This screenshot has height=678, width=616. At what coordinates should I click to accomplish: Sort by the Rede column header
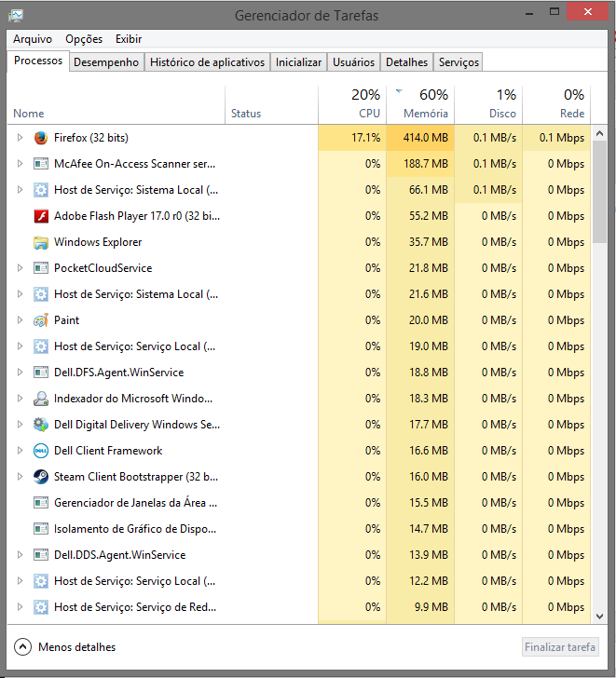click(556, 103)
